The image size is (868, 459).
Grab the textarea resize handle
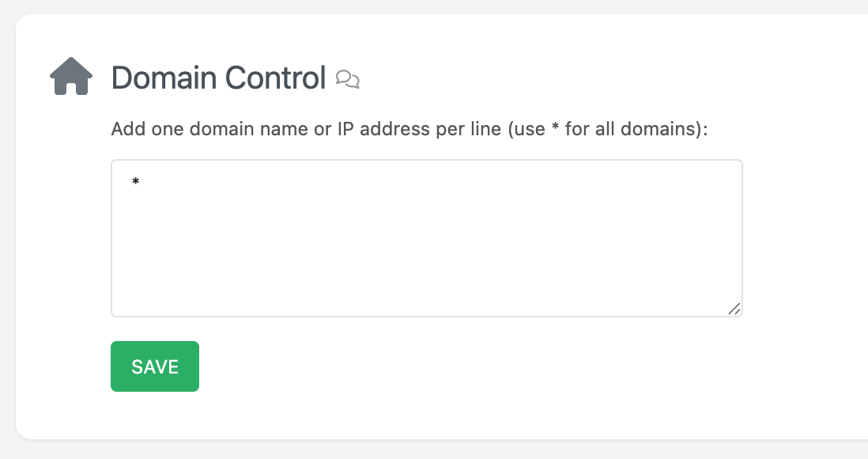734,309
